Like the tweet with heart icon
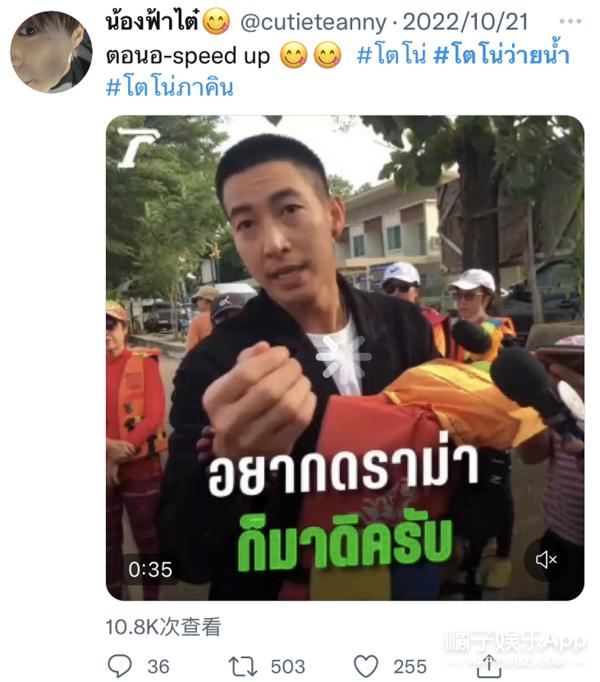Viewport: 600px width, 682px height. (365, 666)
